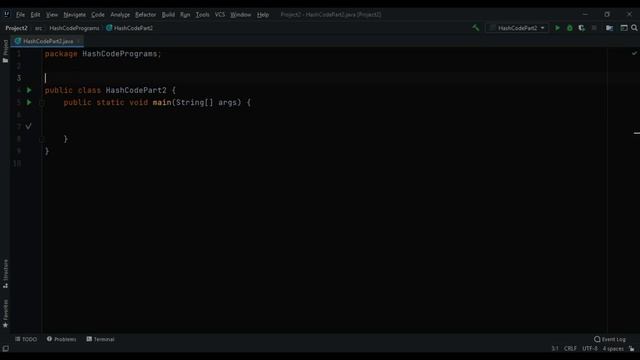
Task: Click the class name HashCodePart2 in the code
Action: tap(136, 90)
